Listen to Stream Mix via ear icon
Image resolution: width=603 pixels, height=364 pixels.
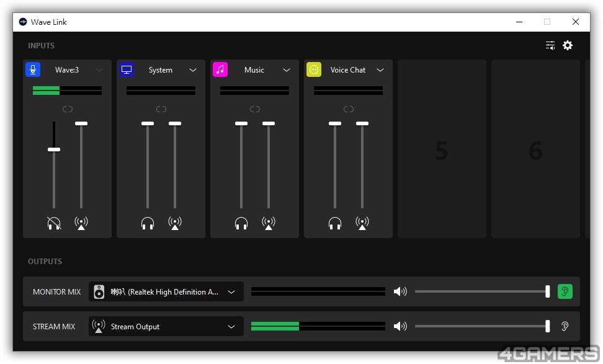click(x=565, y=326)
